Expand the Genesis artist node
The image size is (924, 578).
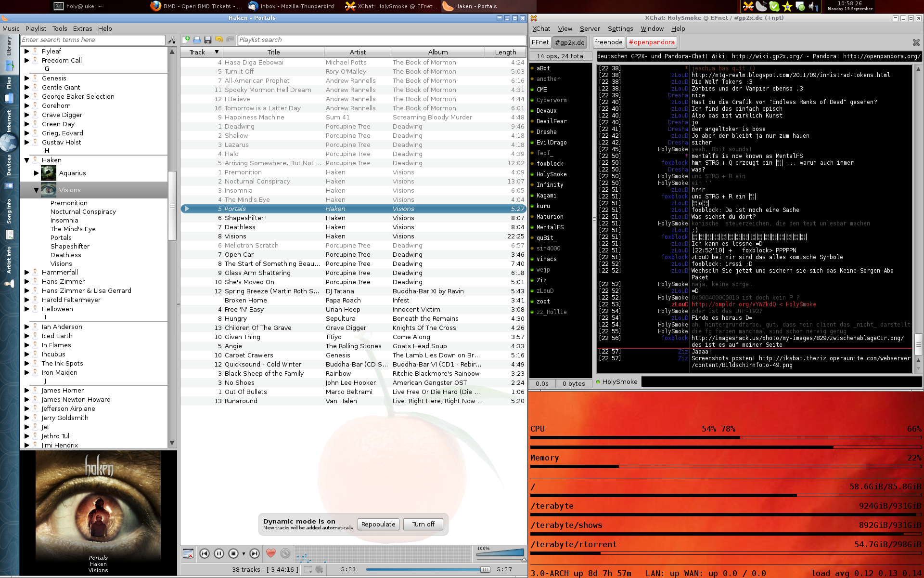pos(27,78)
